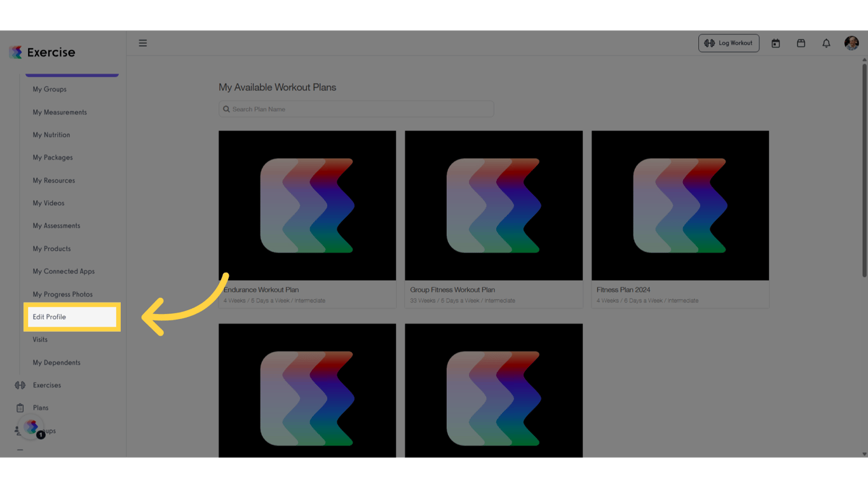Toggle the hamburger sidebar menu
Image resolution: width=868 pixels, height=488 pixels.
click(x=143, y=43)
